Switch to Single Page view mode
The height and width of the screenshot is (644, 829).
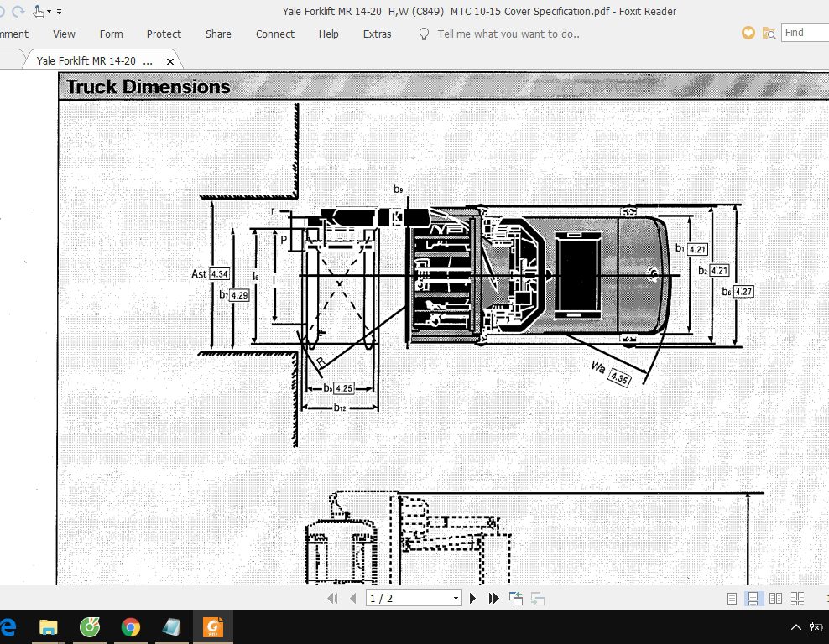tap(731, 598)
